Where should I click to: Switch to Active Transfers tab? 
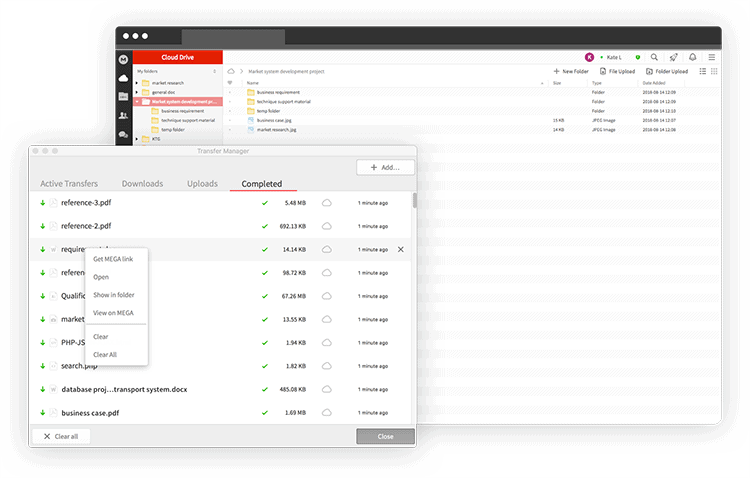coord(69,184)
